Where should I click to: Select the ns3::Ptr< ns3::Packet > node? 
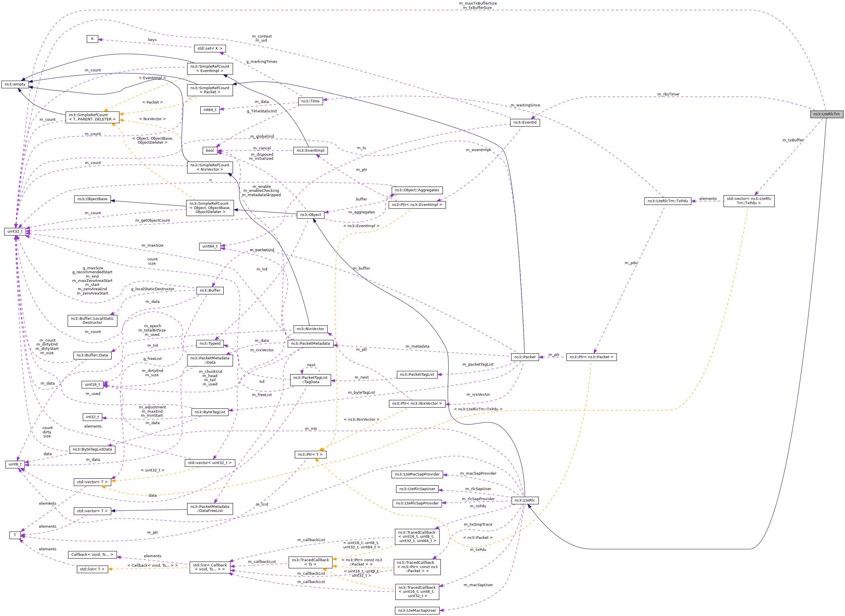click(591, 357)
